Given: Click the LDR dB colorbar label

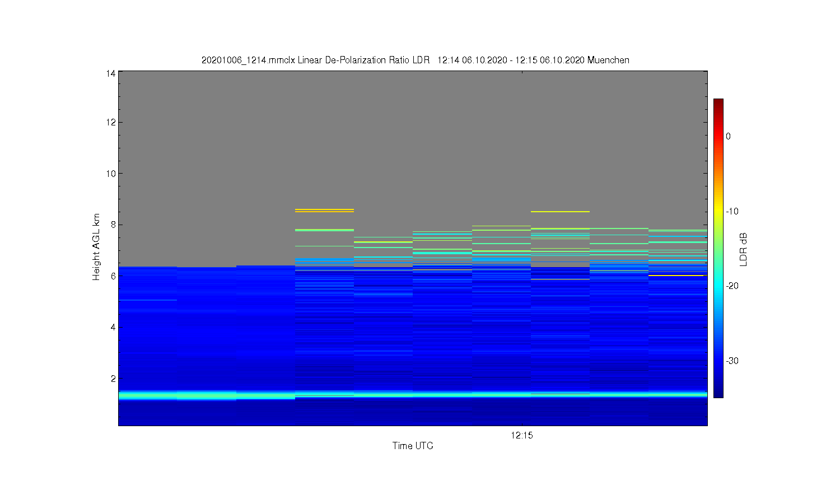Looking at the screenshot, I should coord(744,249).
